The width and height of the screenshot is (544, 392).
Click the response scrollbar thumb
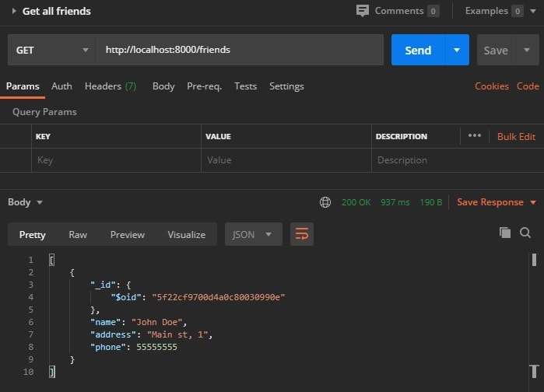pos(535,260)
